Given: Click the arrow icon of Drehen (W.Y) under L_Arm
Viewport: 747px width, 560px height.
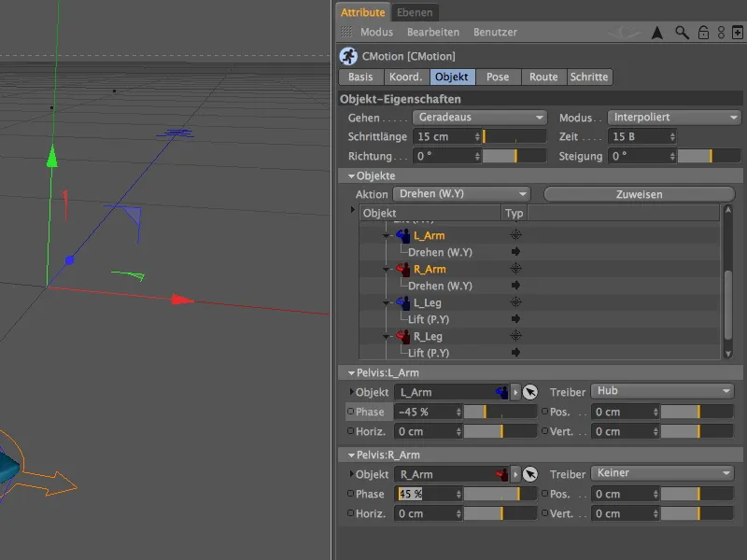Looking at the screenshot, I should 515,251.
